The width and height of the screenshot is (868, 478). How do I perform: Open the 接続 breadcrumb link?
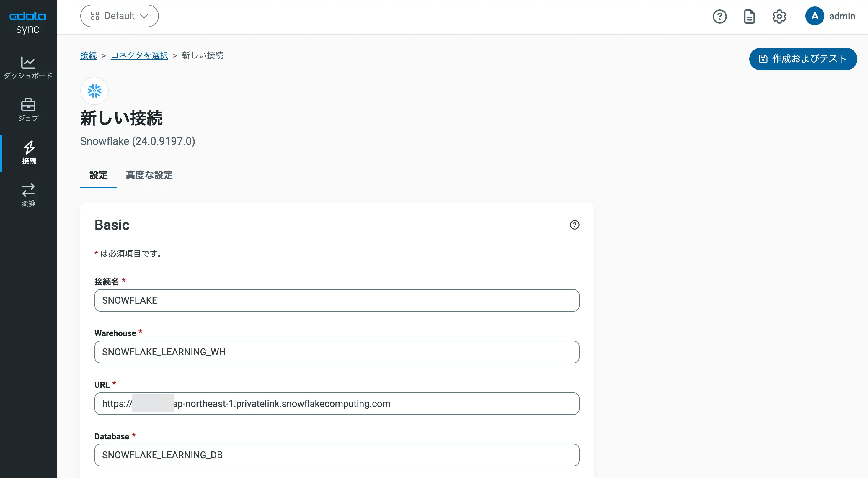[x=88, y=55]
